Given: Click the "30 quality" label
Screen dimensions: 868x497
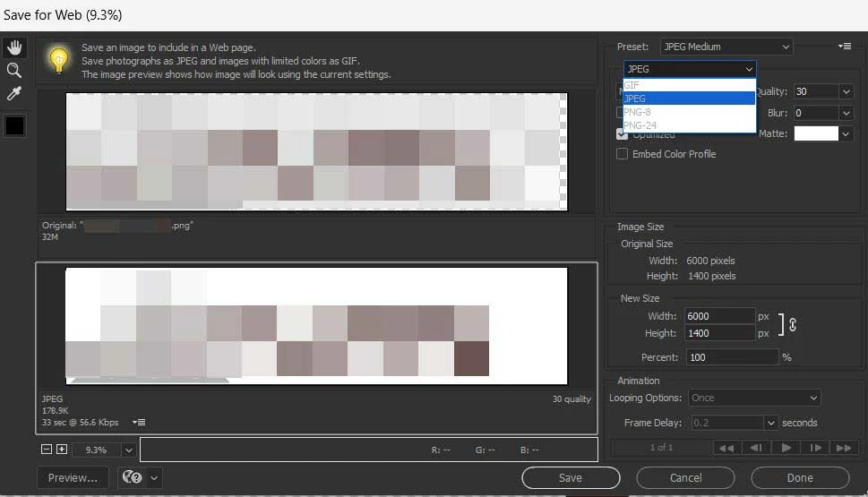Looking at the screenshot, I should (x=572, y=399).
